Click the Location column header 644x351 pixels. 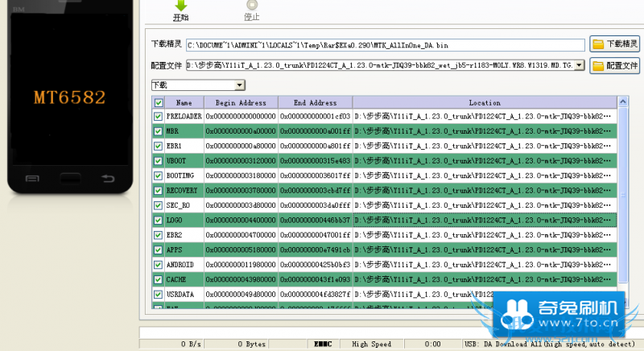(x=484, y=103)
